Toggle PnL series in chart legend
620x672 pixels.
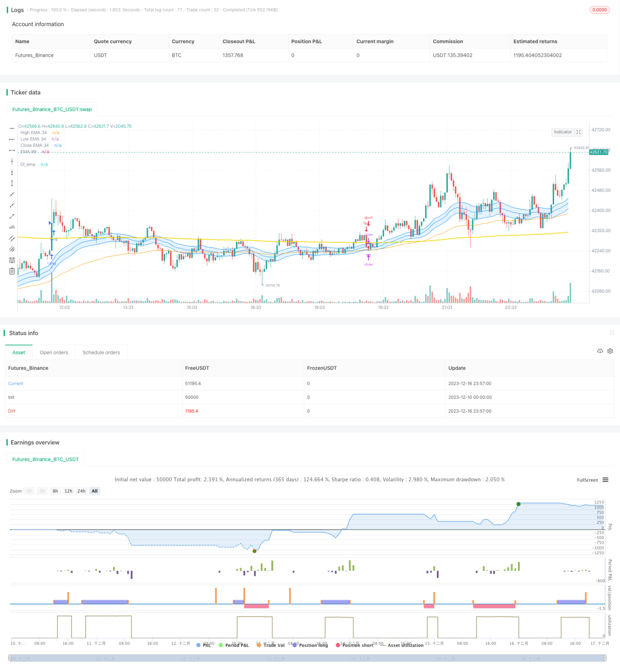click(204, 645)
